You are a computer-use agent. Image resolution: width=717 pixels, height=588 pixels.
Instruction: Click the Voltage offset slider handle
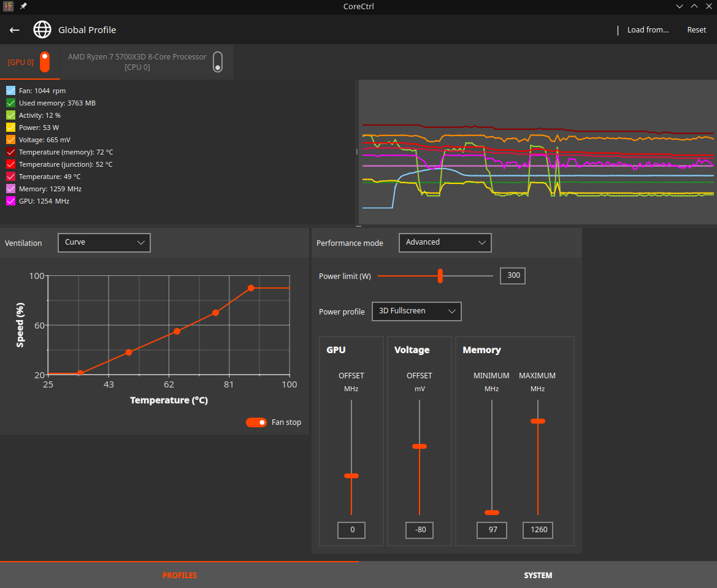click(x=420, y=446)
